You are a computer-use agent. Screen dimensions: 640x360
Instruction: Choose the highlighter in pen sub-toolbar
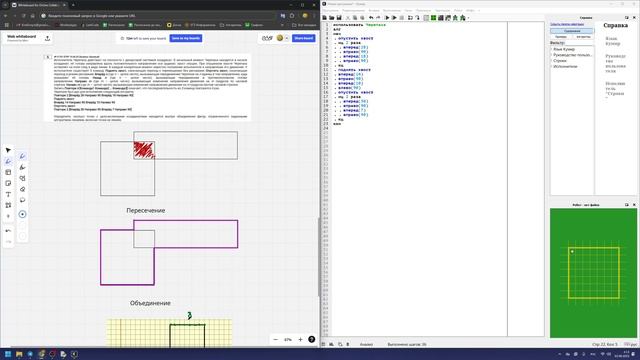22,167
